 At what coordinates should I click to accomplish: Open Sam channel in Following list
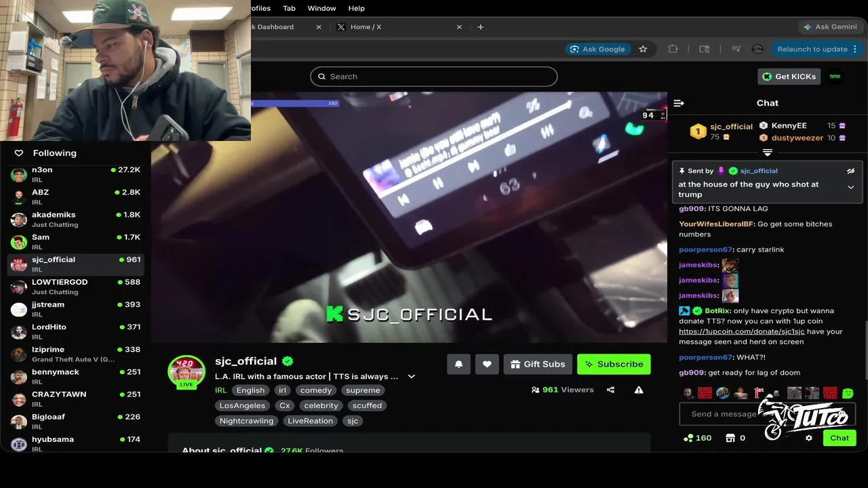pyautogui.click(x=75, y=241)
